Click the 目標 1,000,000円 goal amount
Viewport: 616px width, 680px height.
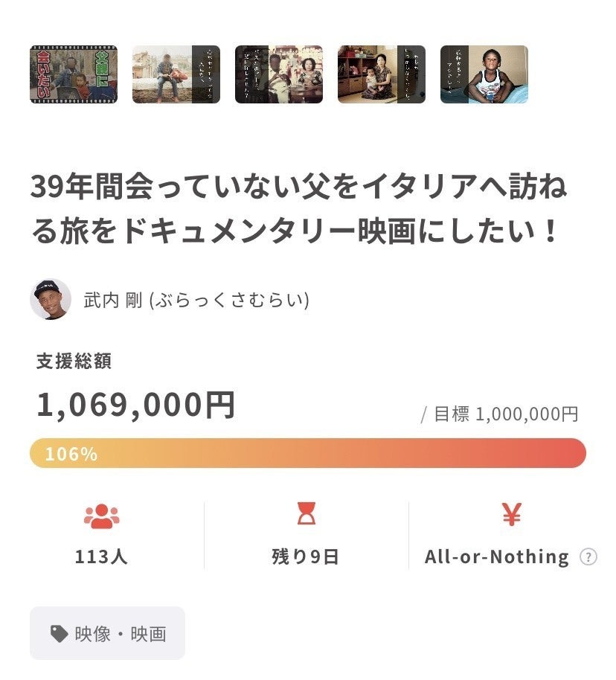coord(500,414)
